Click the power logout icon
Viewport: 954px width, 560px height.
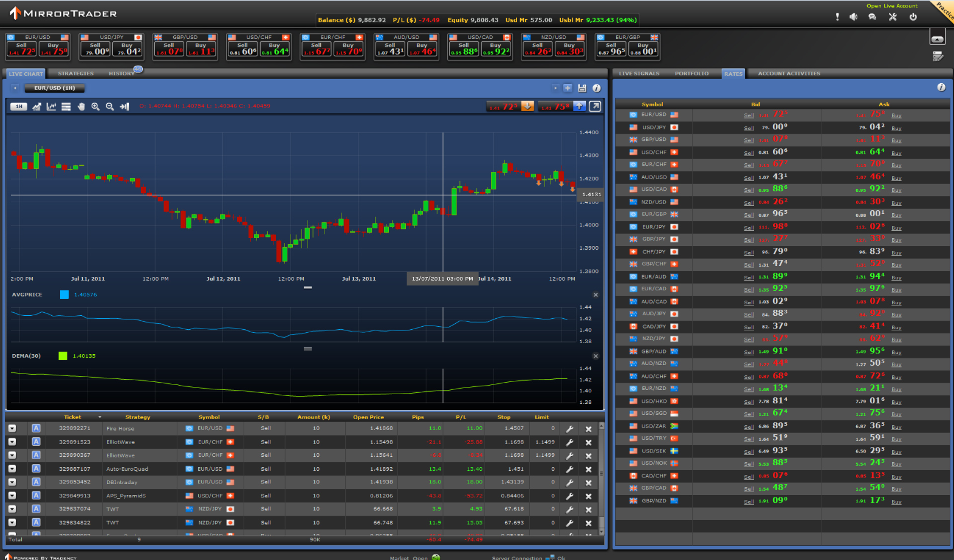click(913, 17)
